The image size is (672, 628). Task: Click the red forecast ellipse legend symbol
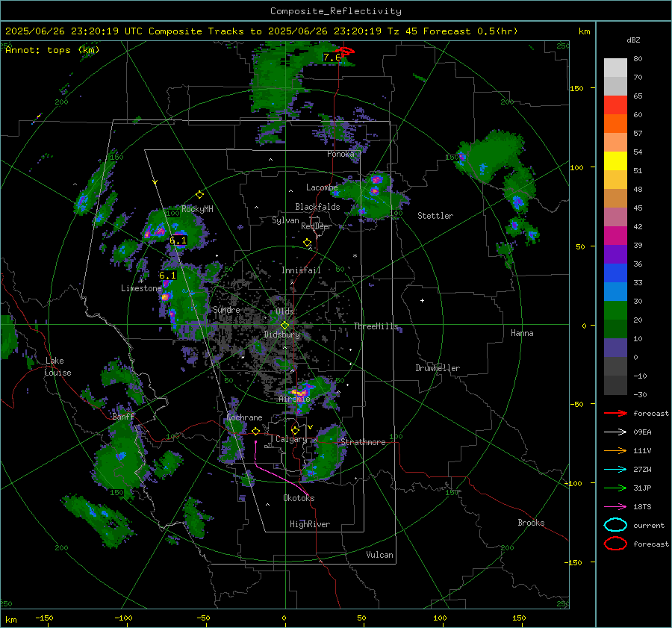[x=615, y=544]
